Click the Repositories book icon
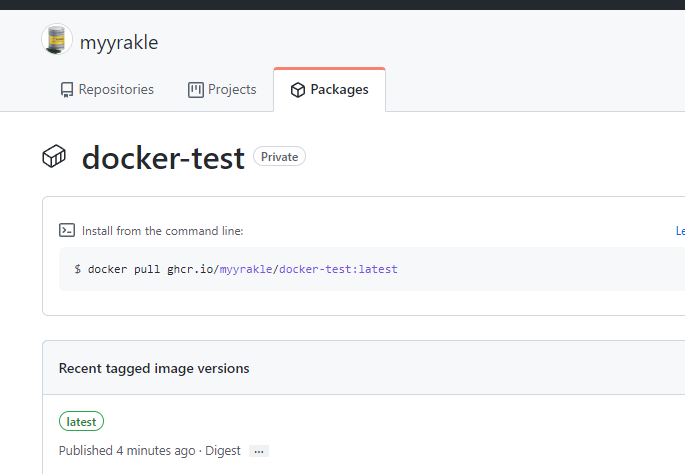Image resolution: width=685 pixels, height=474 pixels. [x=67, y=90]
